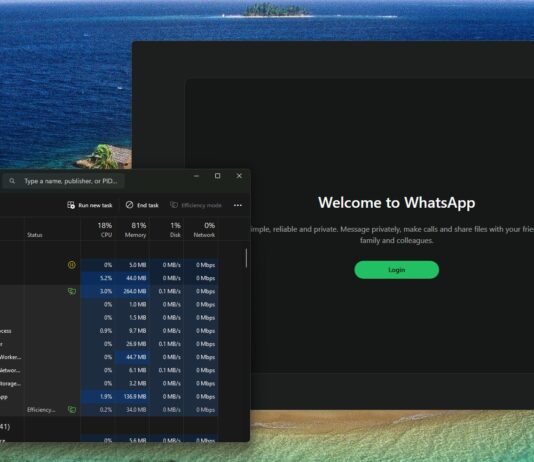Select the 1.9% CPU cell

[x=98, y=396]
